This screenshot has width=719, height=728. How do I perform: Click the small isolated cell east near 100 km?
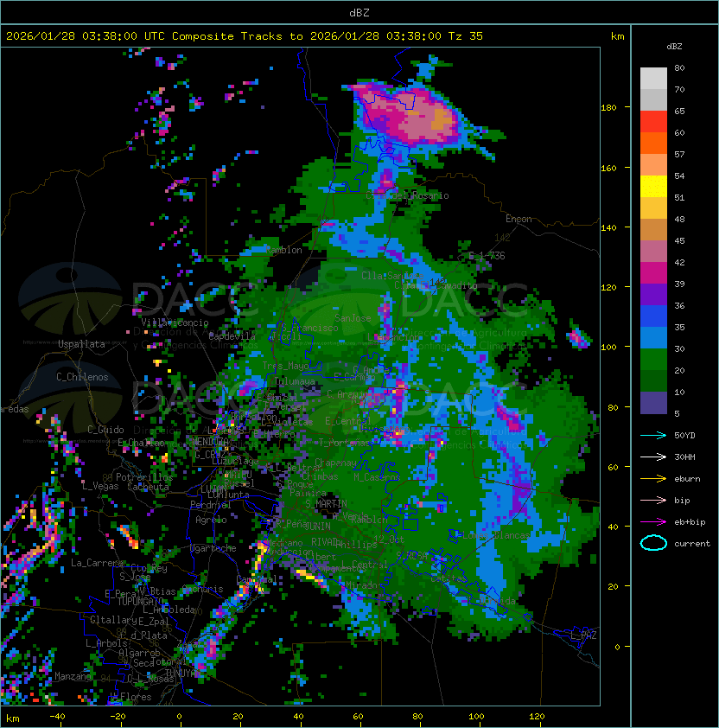[578, 336]
